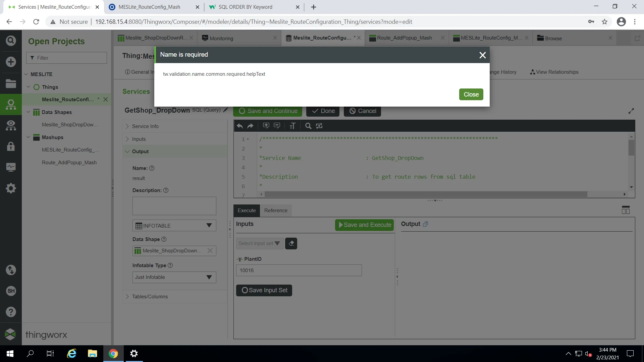This screenshot has height=362, width=644.
Task: Switch to the Reference tab
Action: pos(275,210)
